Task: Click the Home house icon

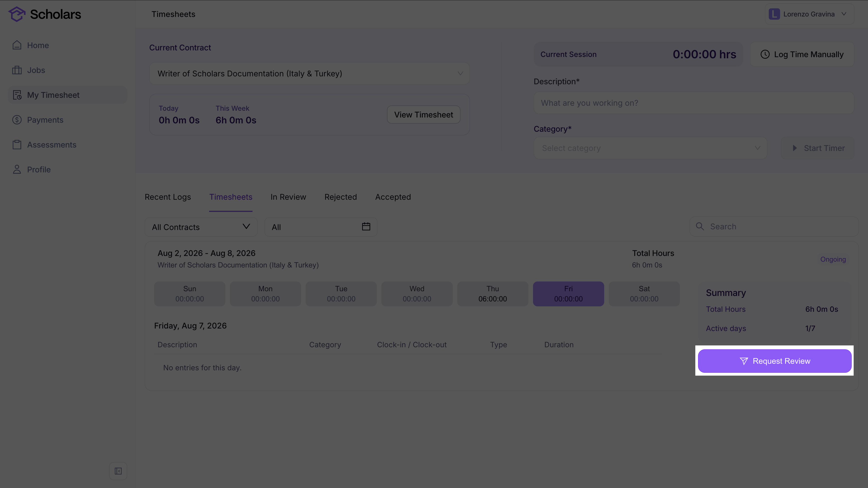Action: click(17, 45)
